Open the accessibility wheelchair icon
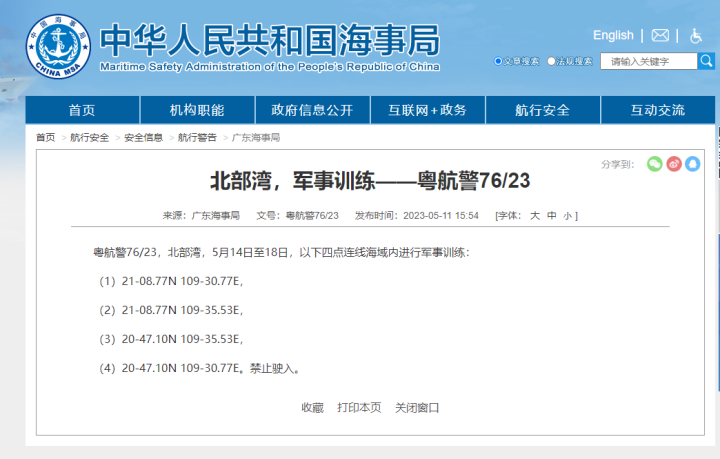This screenshot has height=459, width=720. (696, 35)
